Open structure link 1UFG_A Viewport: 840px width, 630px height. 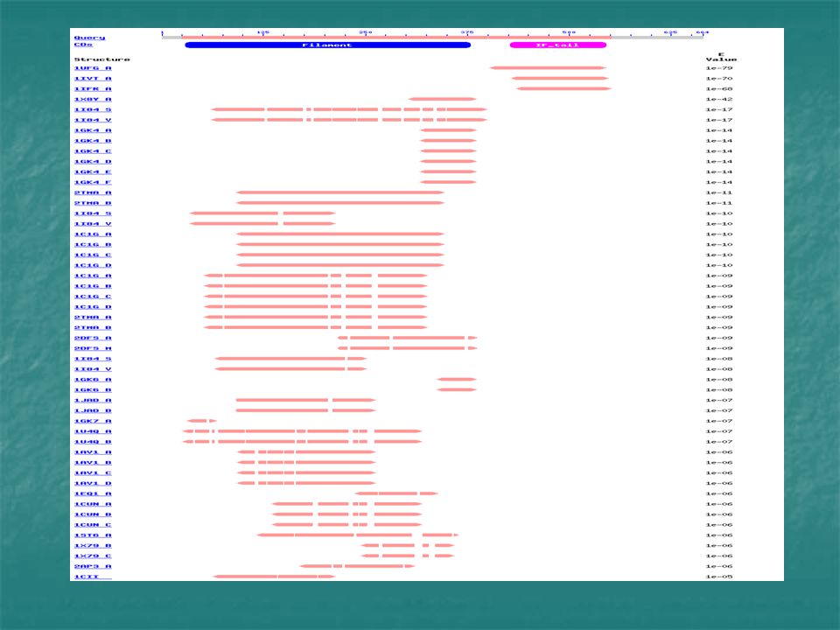pos(93,68)
